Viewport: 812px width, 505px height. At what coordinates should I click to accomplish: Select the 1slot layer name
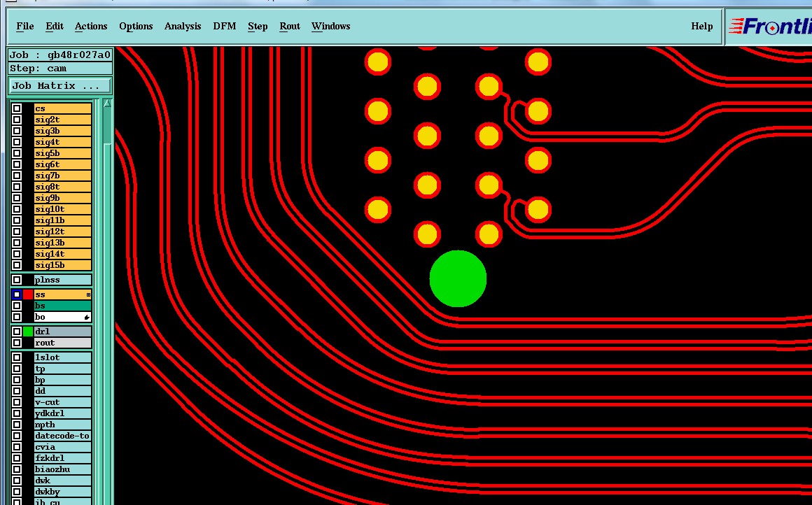point(63,357)
